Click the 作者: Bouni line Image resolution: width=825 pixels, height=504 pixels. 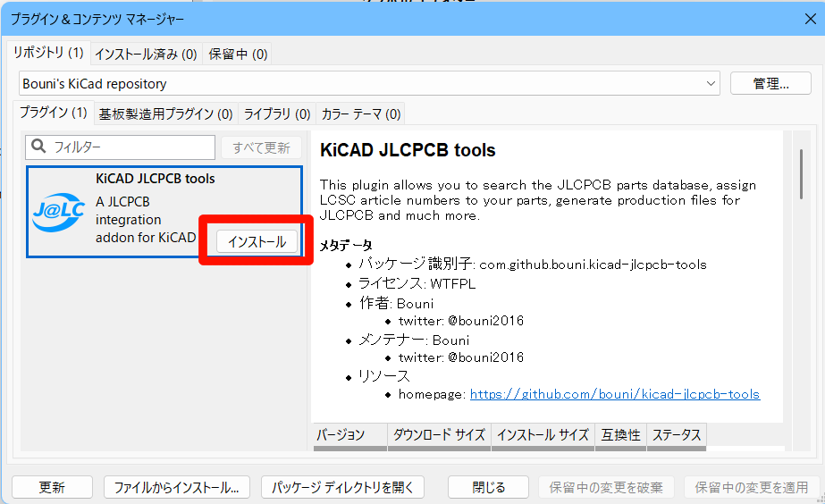396,304
